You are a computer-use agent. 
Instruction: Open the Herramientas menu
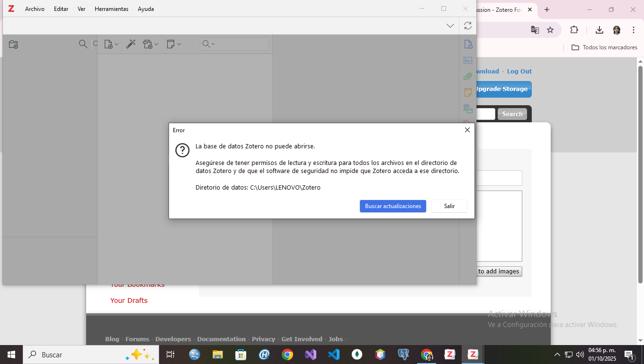pyautogui.click(x=111, y=9)
